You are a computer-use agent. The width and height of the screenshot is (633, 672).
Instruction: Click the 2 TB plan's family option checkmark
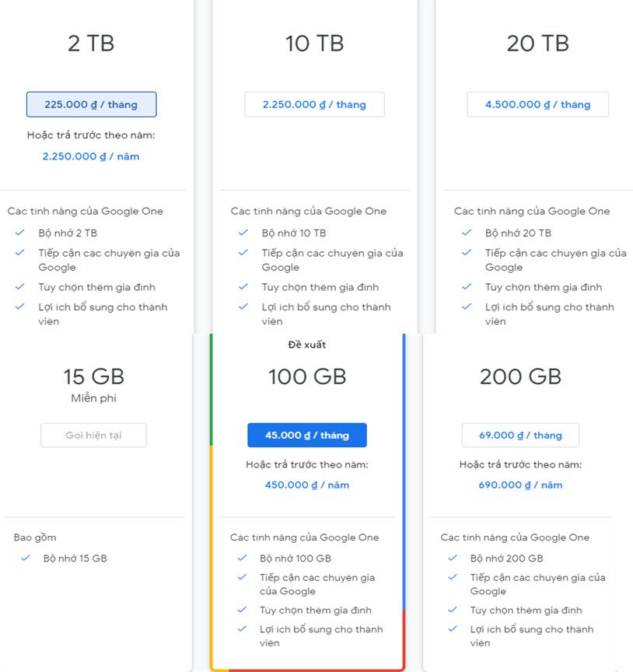(x=19, y=287)
